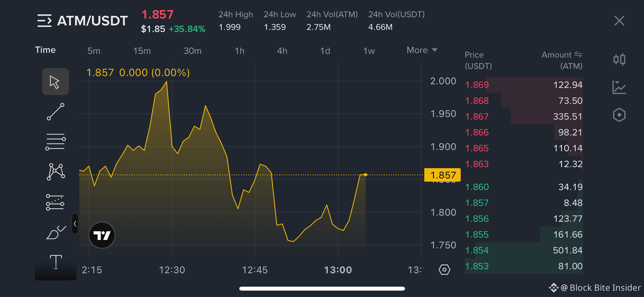Click the +35.84% change percentage
This screenshot has width=644, height=297.
click(187, 29)
